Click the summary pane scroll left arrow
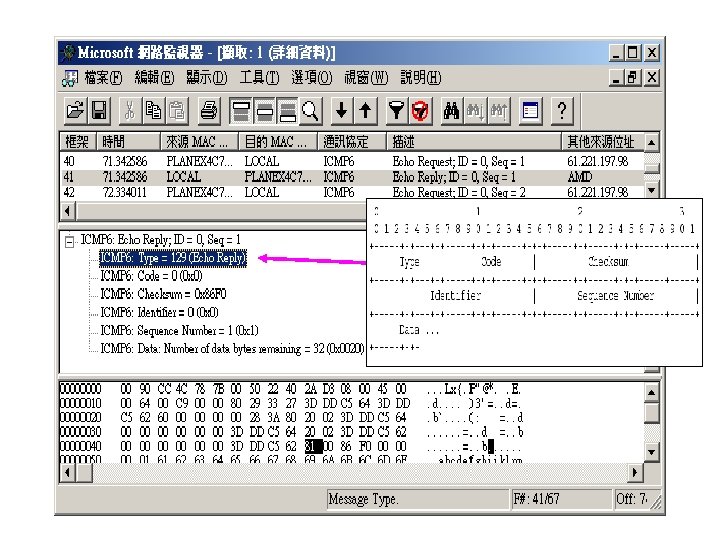This screenshot has height=540, width=720. point(68,211)
